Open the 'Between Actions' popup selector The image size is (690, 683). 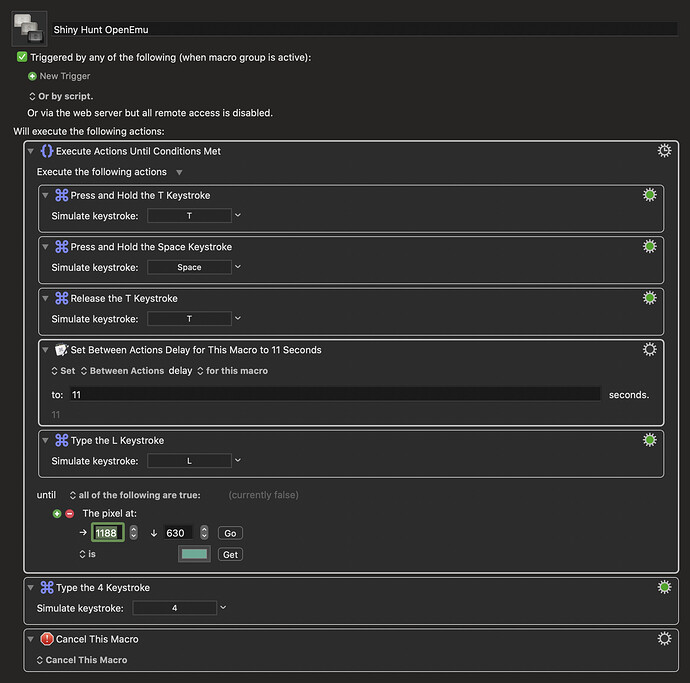click(x=122, y=371)
